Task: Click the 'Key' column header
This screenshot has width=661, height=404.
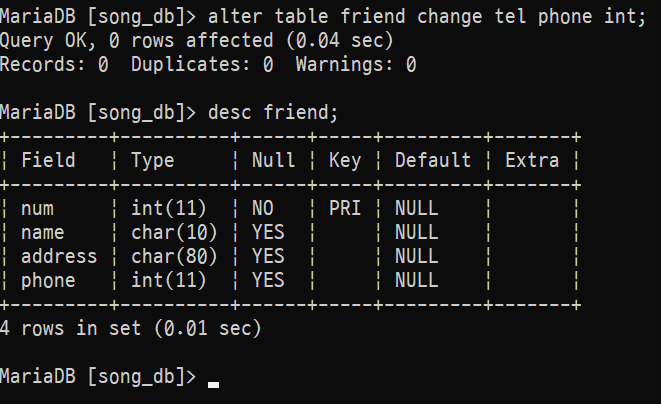Action: pos(345,161)
